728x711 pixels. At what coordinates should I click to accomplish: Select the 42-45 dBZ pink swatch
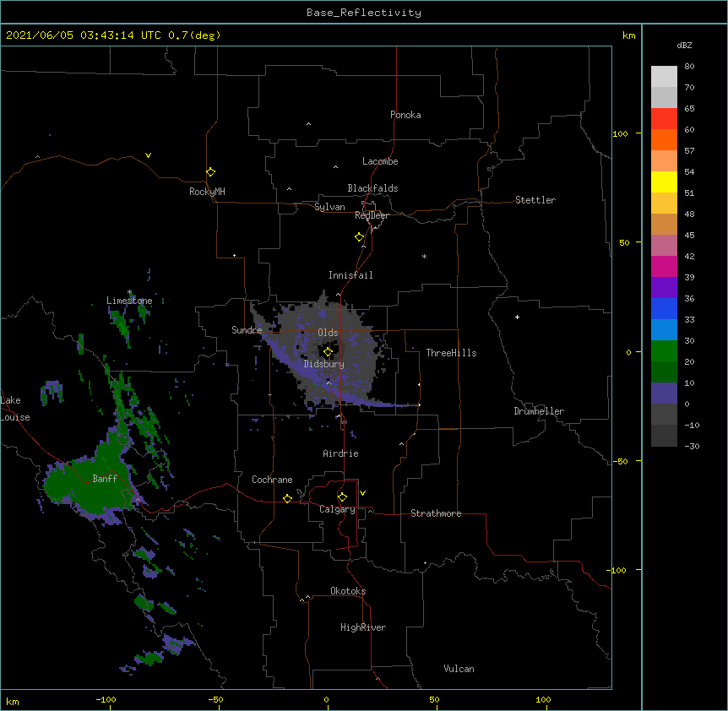pos(664,246)
